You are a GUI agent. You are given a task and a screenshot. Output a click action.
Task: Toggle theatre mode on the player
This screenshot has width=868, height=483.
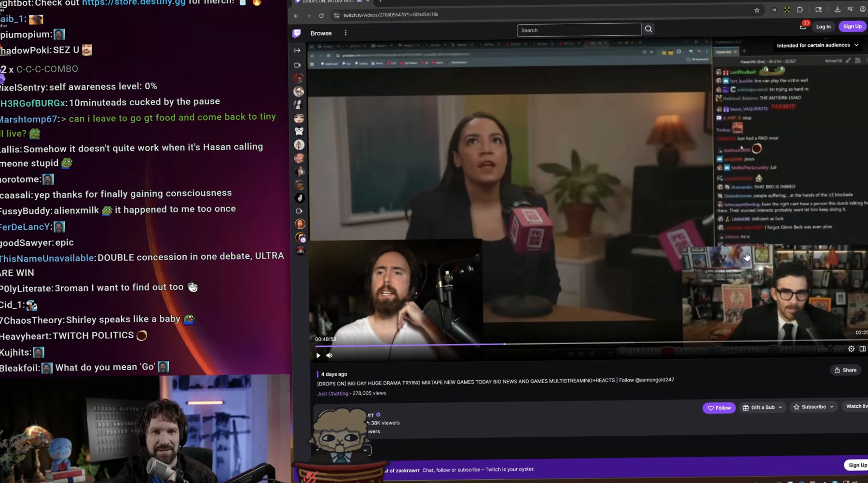click(x=862, y=348)
